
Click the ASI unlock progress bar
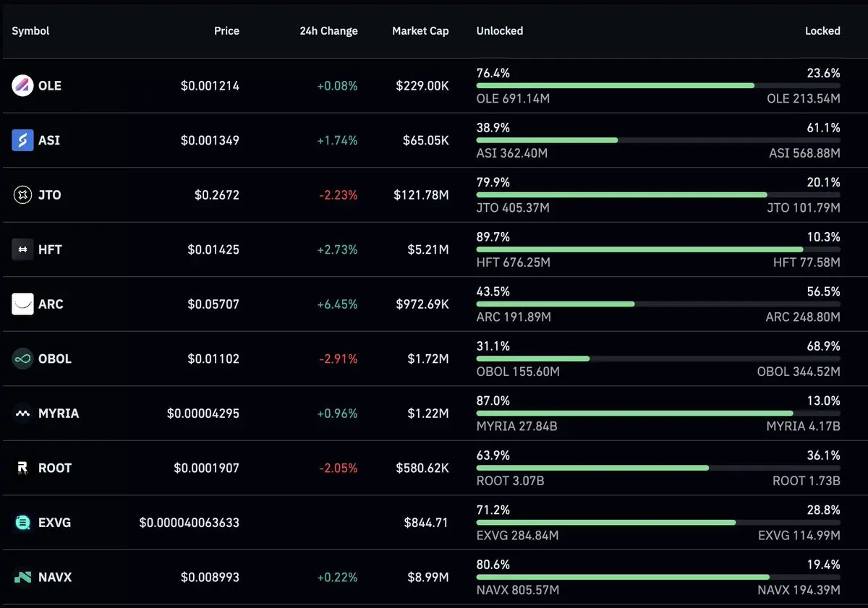click(658, 140)
